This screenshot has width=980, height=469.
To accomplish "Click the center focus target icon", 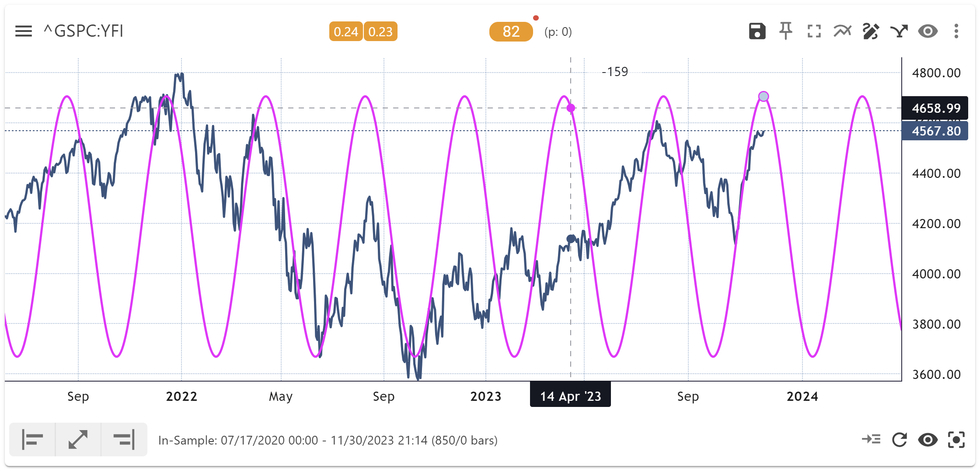I will [956, 439].
